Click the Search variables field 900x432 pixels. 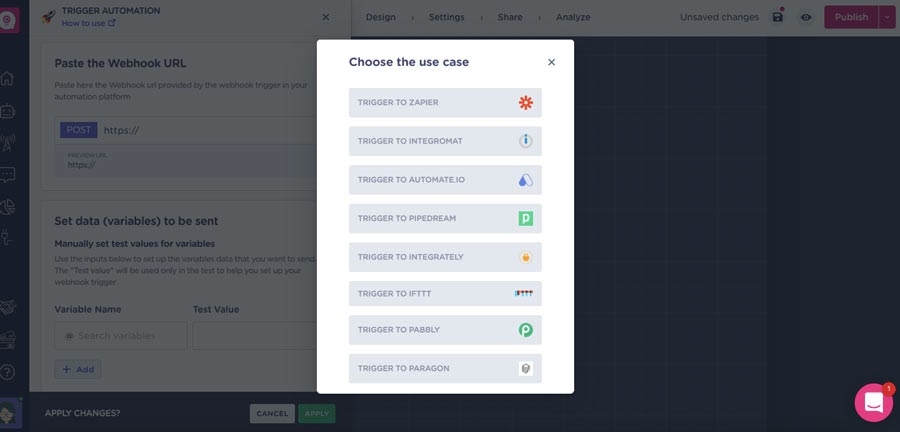point(121,336)
